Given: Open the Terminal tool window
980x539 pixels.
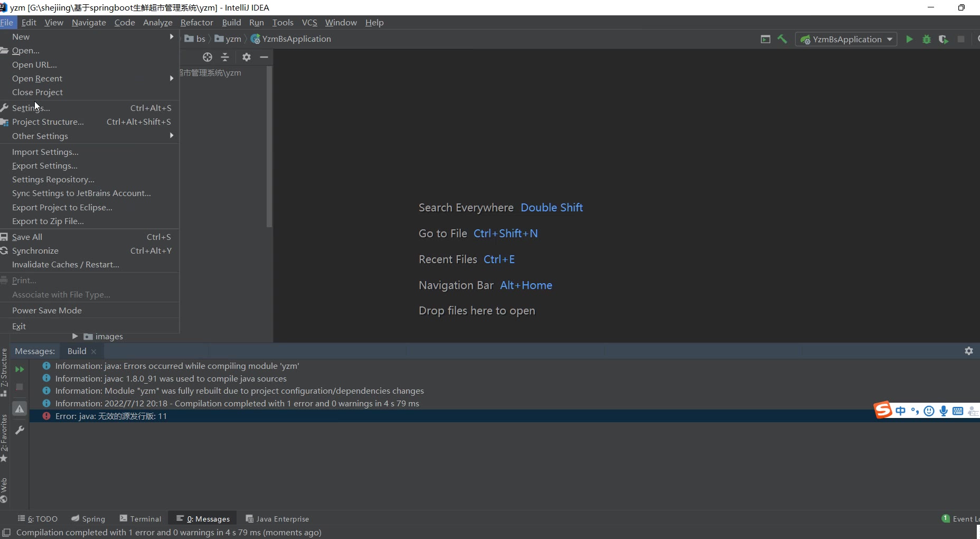Looking at the screenshot, I should click(140, 519).
